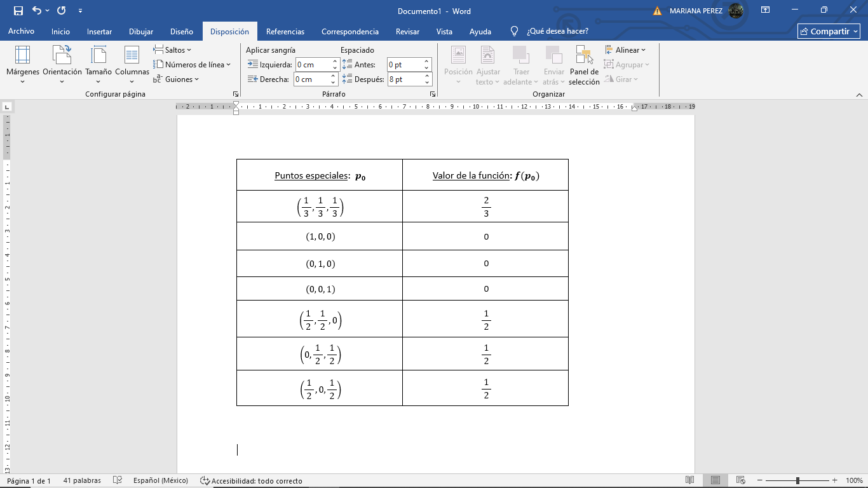Click the Orientación page icon
This screenshot has height=488, width=868.
(x=62, y=56)
